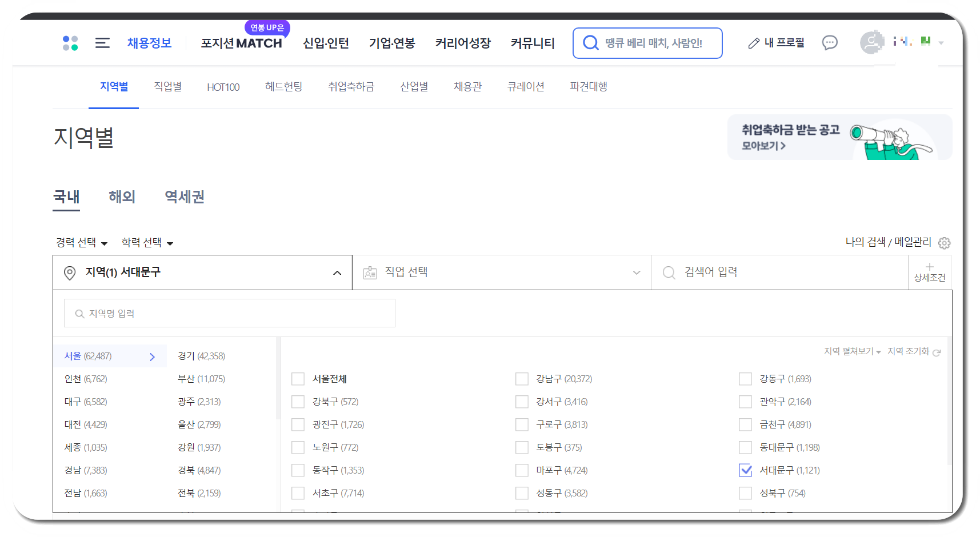
Task: Click the pencil icon beside 내 프로필
Action: pos(753,42)
